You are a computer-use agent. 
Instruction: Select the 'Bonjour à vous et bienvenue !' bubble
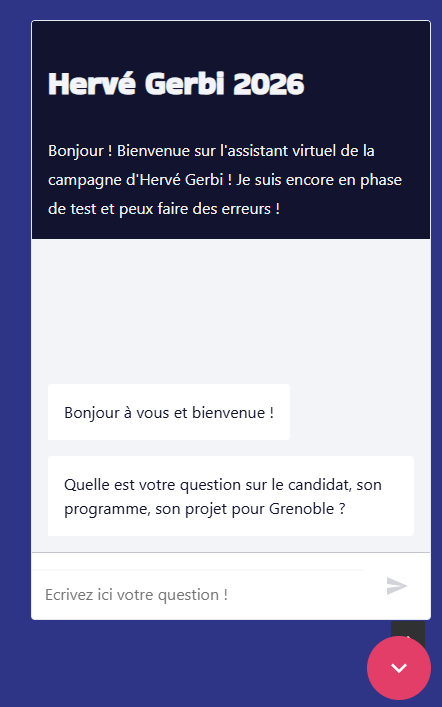click(169, 412)
